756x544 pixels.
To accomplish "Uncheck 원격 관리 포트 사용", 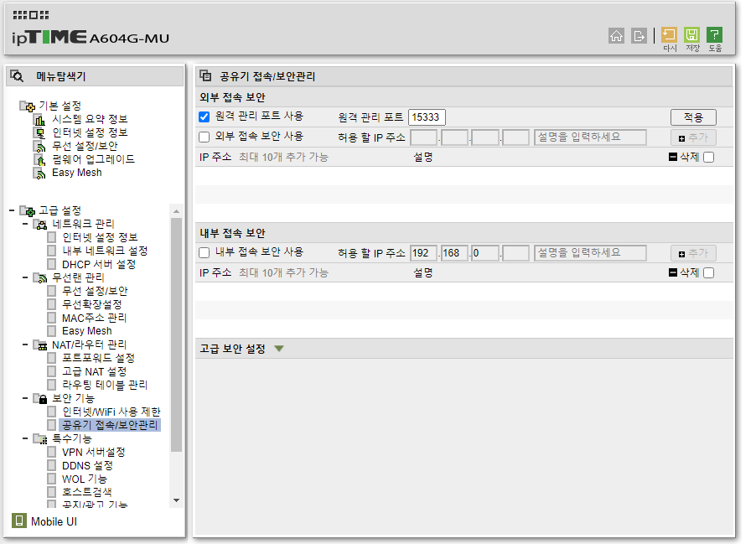I will (x=202, y=117).
